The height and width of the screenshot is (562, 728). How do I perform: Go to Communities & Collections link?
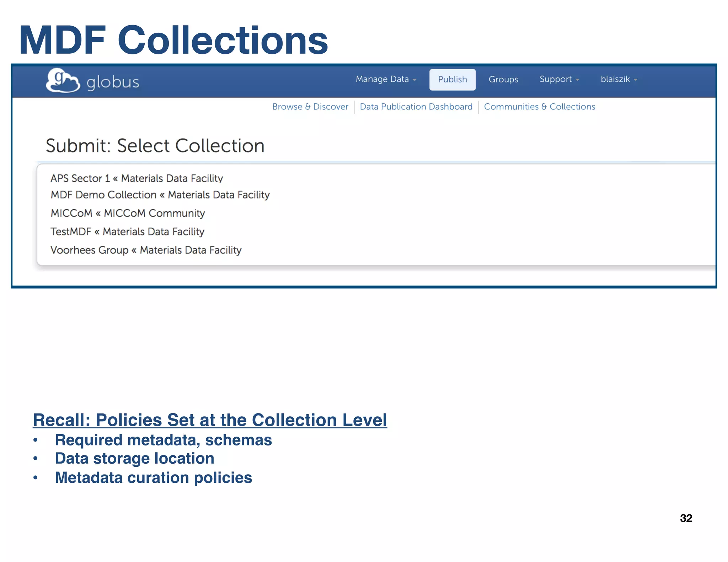pos(539,107)
